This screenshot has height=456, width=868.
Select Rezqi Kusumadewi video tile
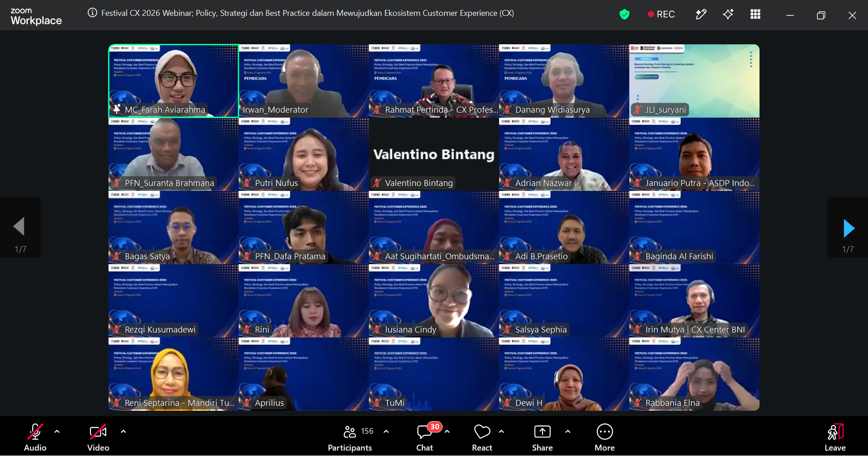point(174,301)
